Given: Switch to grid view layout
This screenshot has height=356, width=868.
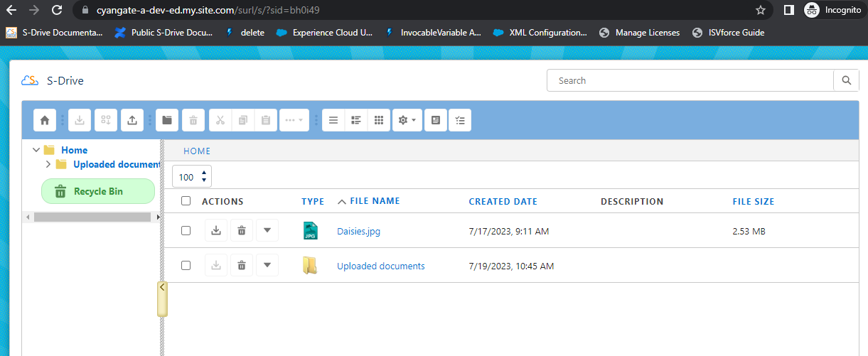Looking at the screenshot, I should [379, 120].
